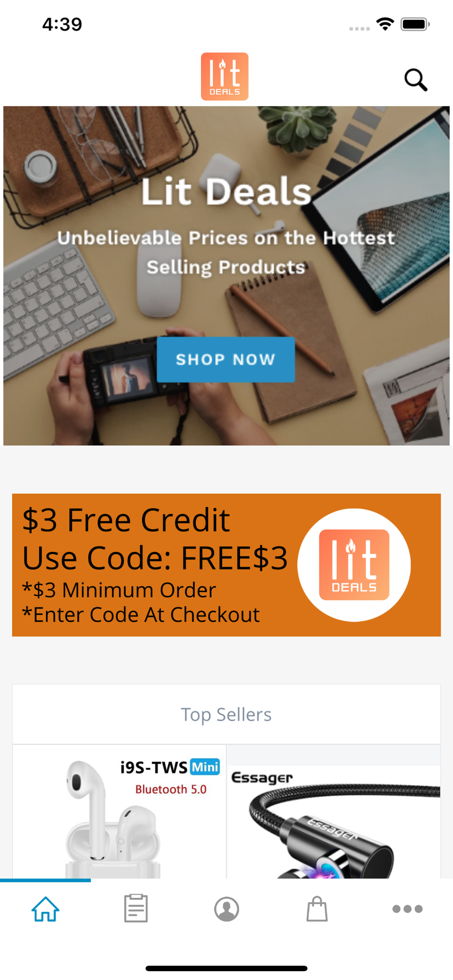
Task: Open the orders clipboard tab icon
Action: click(x=136, y=908)
